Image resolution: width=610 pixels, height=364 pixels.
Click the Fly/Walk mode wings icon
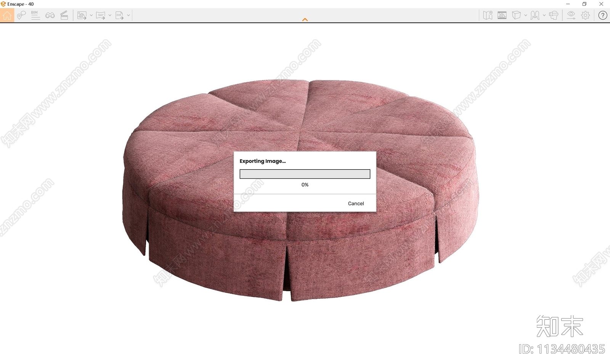click(x=535, y=15)
